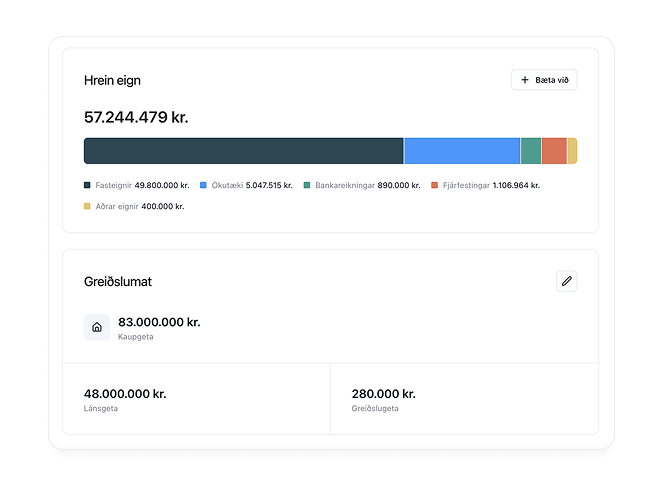Image resolution: width=663 pixels, height=486 pixels.
Task: Click the yellow Aðrar eignir bar segment
Action: (572, 151)
